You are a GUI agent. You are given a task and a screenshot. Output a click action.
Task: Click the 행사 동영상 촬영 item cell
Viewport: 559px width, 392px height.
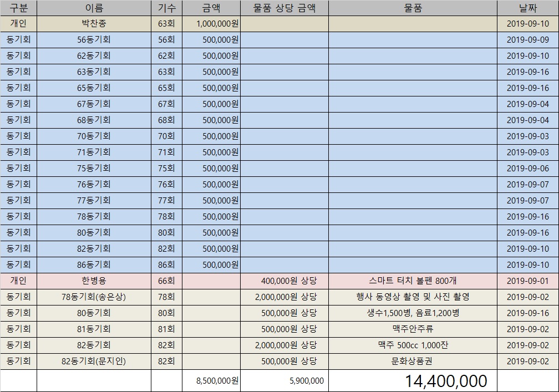click(x=413, y=297)
